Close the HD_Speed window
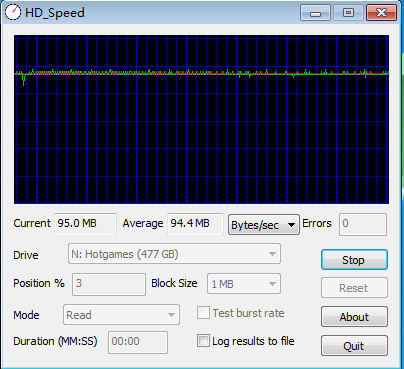This screenshot has height=369, width=404. click(381, 13)
